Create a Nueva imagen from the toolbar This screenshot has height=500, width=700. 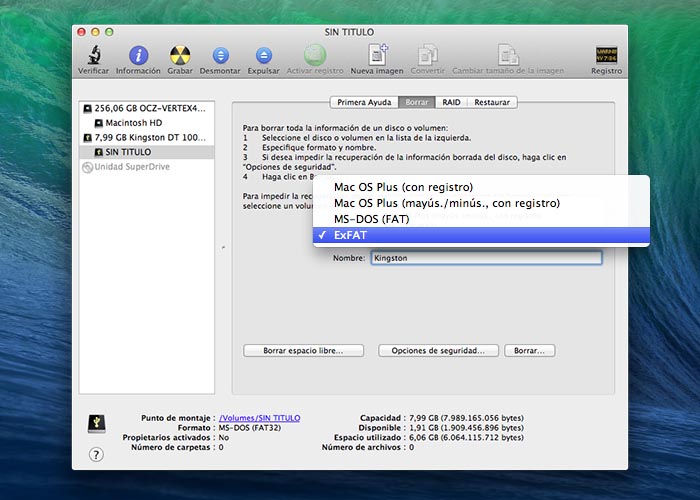[378, 55]
